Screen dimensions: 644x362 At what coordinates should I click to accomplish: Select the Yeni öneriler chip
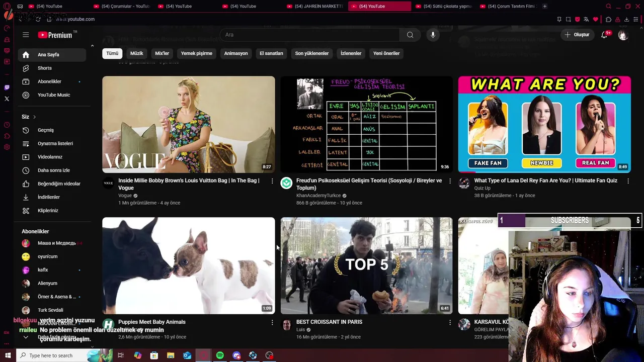pos(386,53)
